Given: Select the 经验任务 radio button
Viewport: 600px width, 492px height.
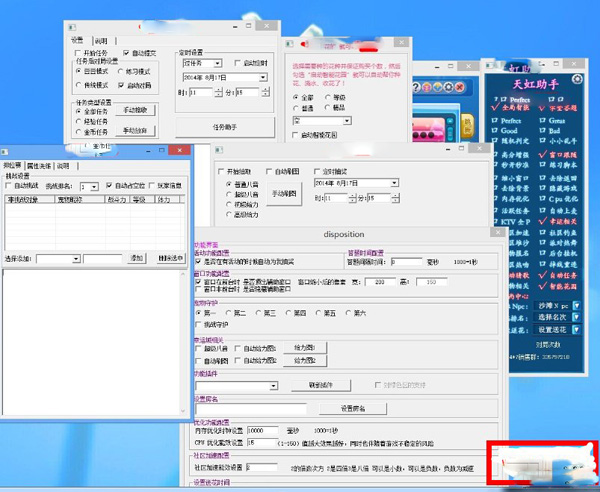Looking at the screenshot, I should tap(79, 122).
